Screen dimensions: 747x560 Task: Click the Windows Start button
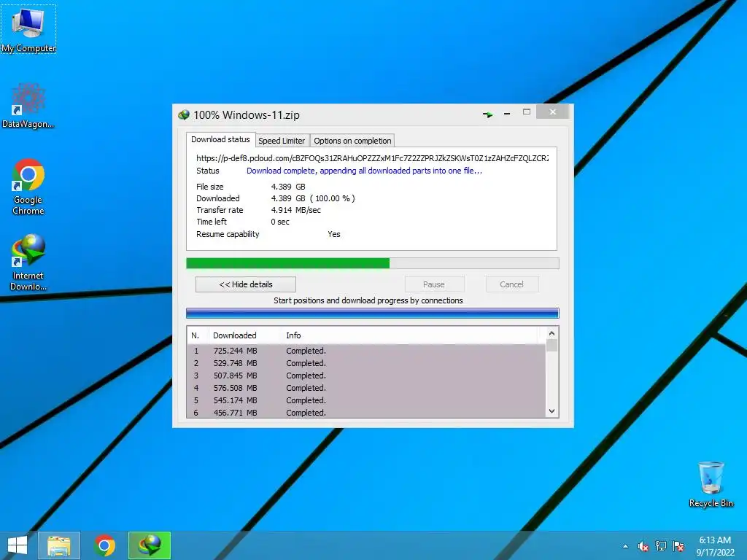click(18, 545)
